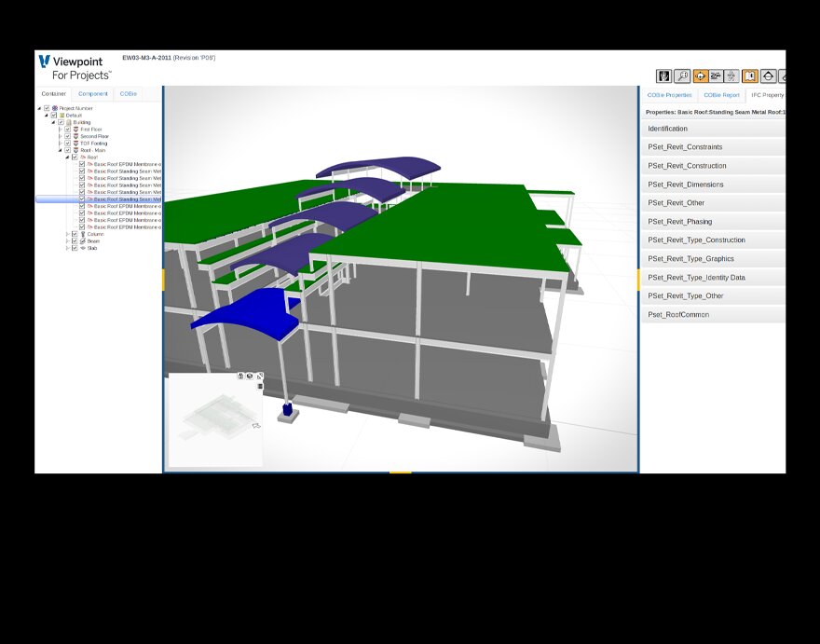Toggle visibility of the Column group

pyautogui.click(x=75, y=234)
